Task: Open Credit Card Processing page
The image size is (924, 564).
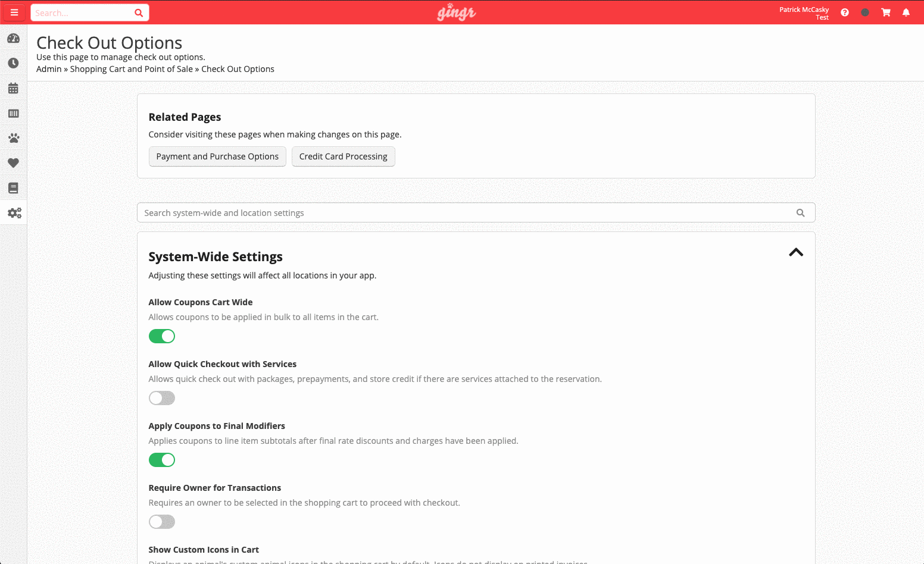Action: pos(344,156)
